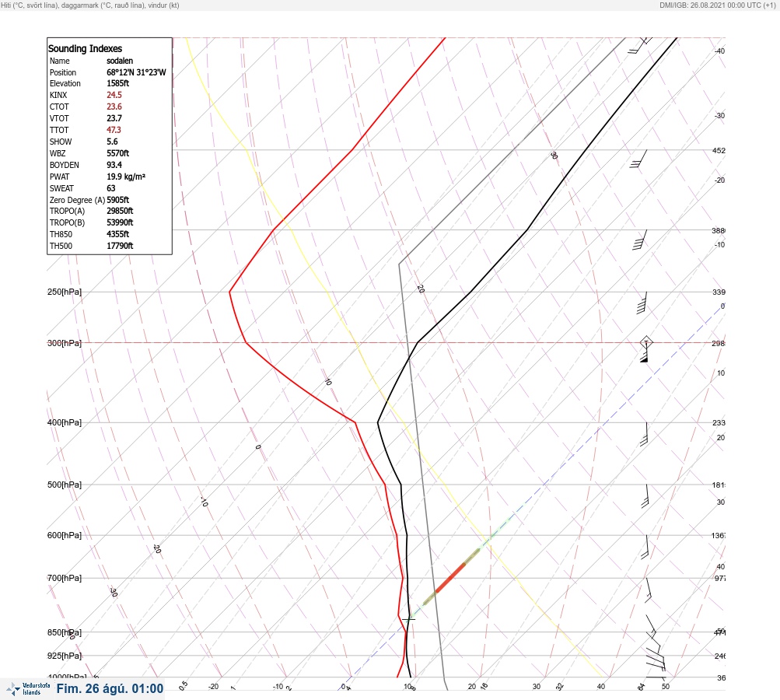Click the elevation value 1585ft
Viewport: 780px width, 700px height.
click(x=118, y=83)
